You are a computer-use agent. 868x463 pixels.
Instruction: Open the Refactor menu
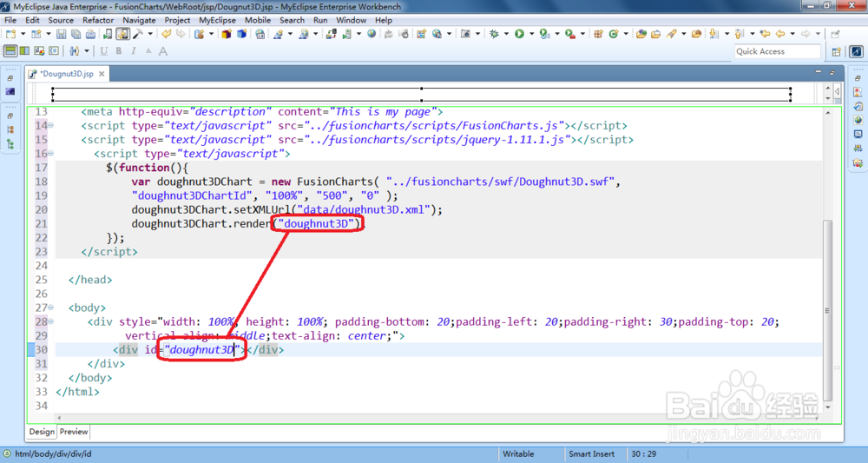(x=98, y=20)
